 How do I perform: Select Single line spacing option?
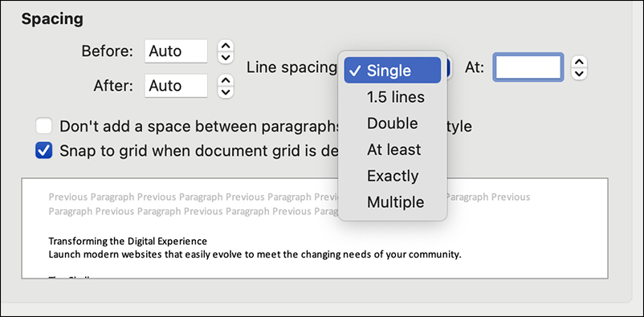(x=392, y=70)
